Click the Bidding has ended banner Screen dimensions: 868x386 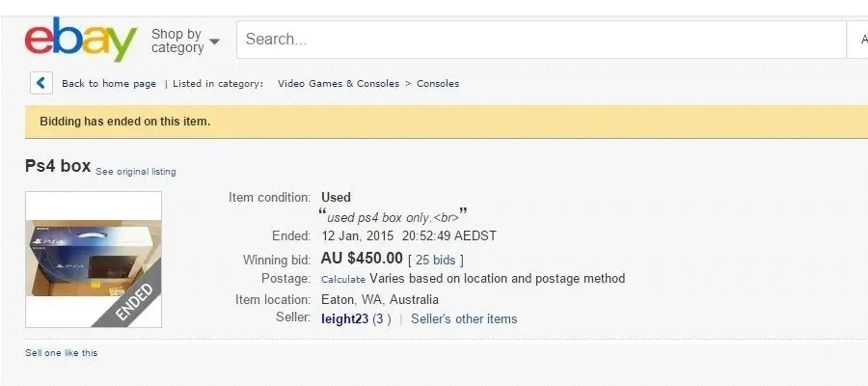click(125, 122)
